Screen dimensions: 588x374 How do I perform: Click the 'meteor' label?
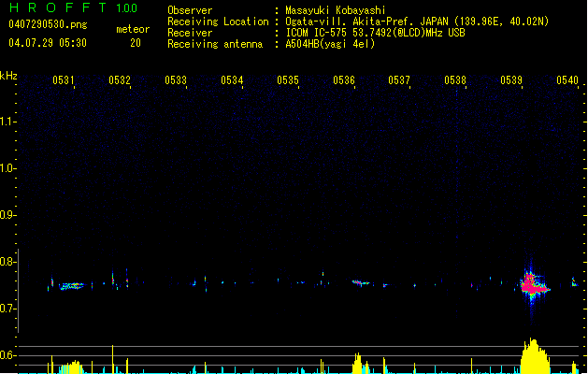133,29
